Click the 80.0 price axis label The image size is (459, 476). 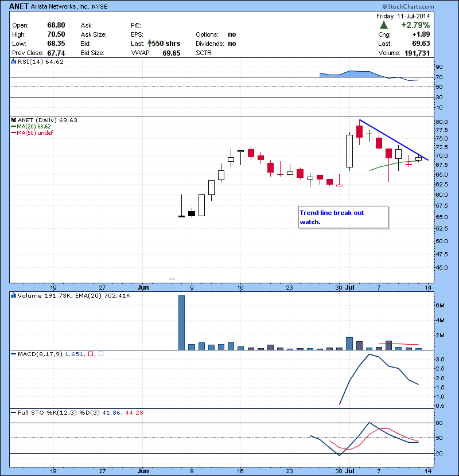(x=441, y=122)
